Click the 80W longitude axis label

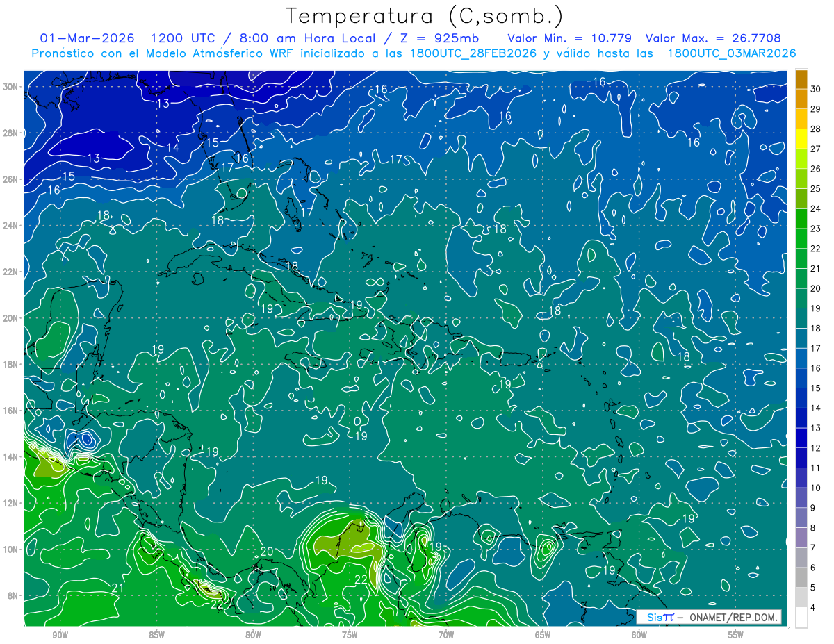coord(253,635)
